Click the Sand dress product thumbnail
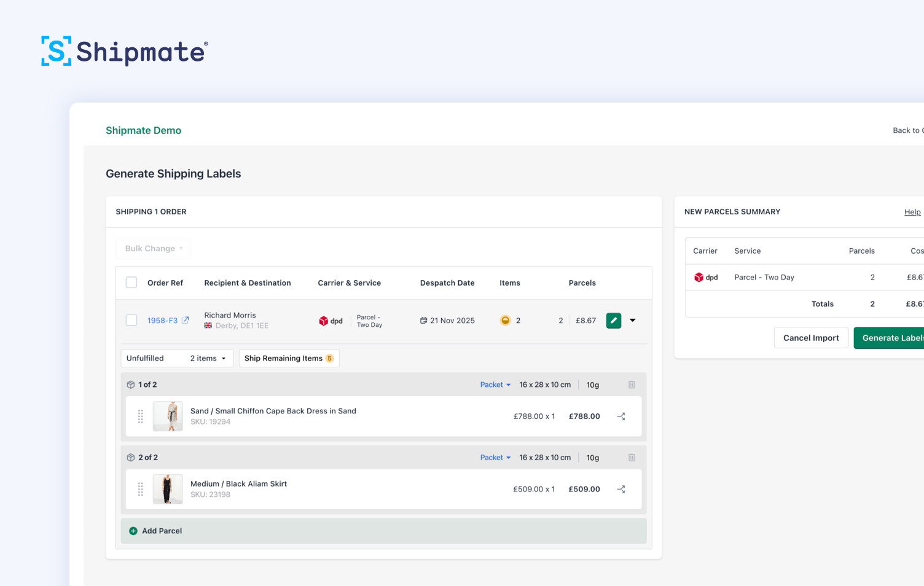This screenshot has height=586, width=924. click(x=168, y=416)
